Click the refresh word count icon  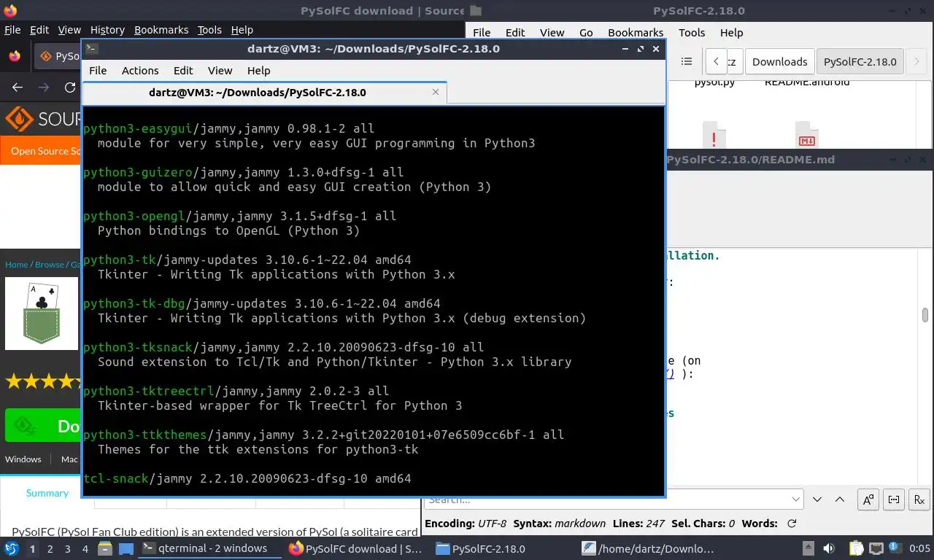point(792,524)
